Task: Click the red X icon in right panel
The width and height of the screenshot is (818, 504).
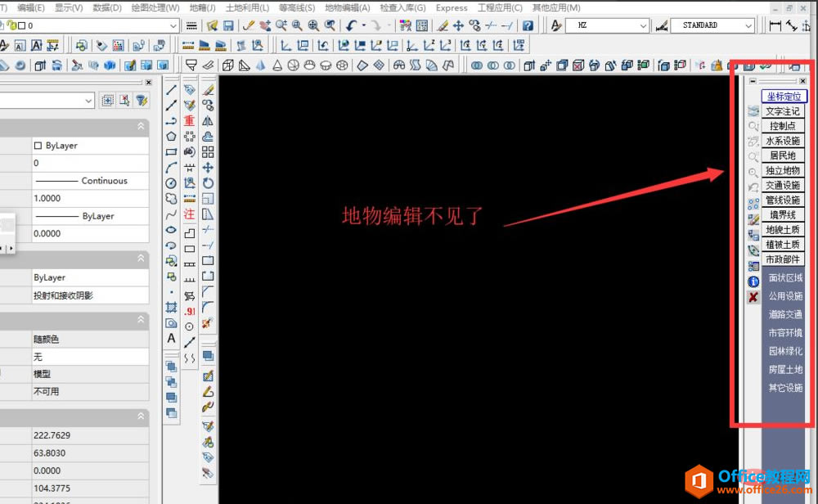Action: pos(753,297)
